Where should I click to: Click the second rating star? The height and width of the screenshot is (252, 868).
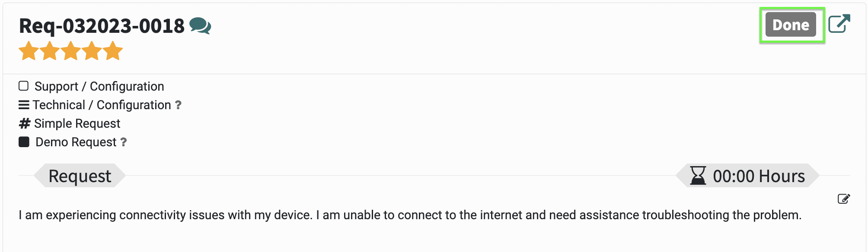[50, 51]
